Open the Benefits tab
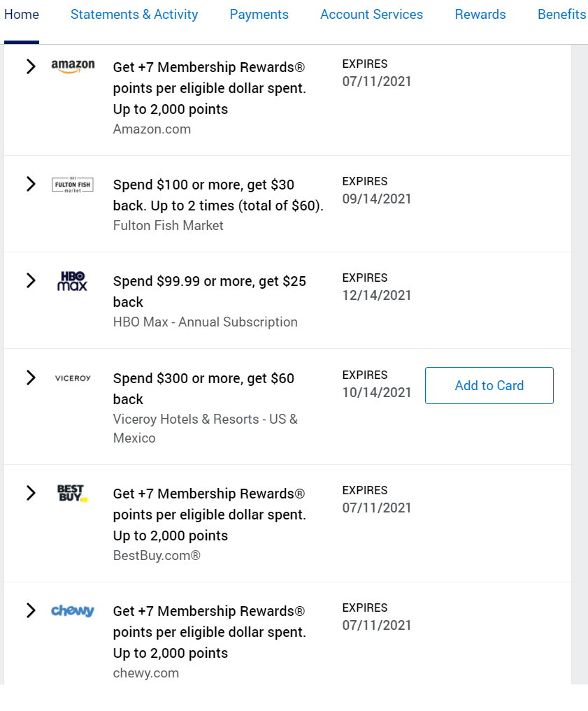This screenshot has height=711, width=588. tap(561, 14)
